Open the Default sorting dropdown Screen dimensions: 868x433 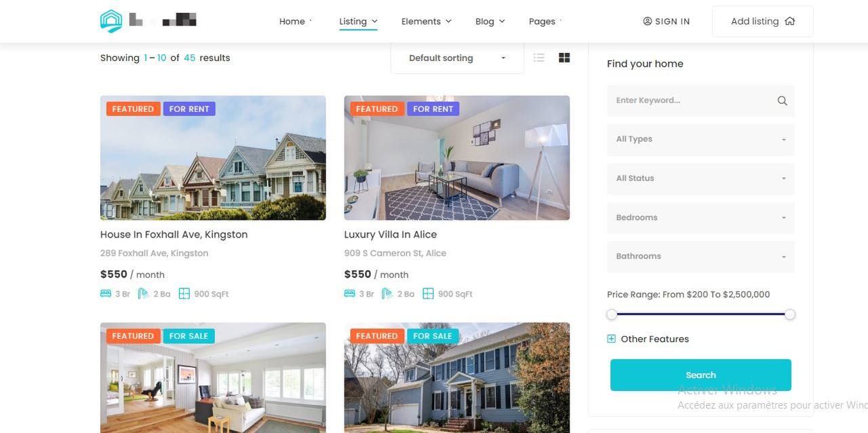click(457, 58)
